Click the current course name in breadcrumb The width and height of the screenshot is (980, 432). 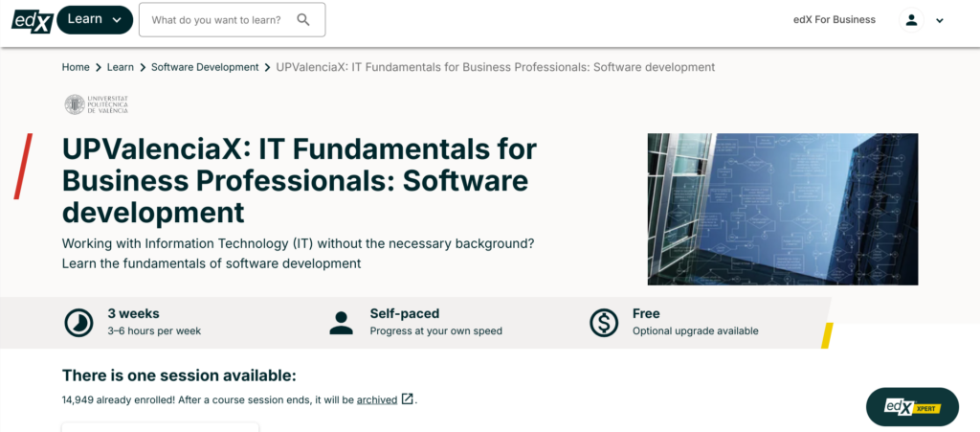pyautogui.click(x=495, y=67)
